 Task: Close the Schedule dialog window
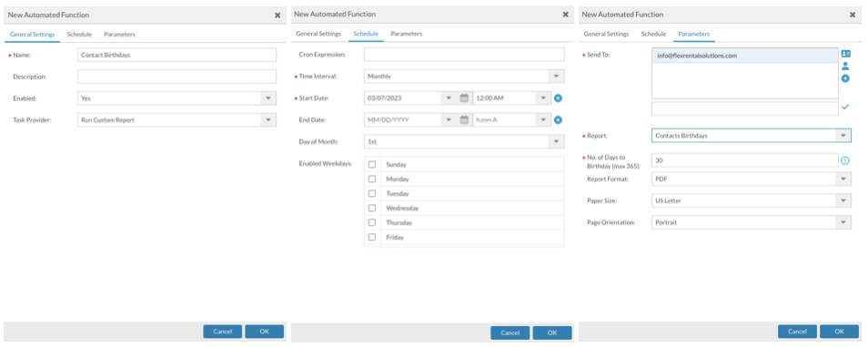[x=565, y=15]
